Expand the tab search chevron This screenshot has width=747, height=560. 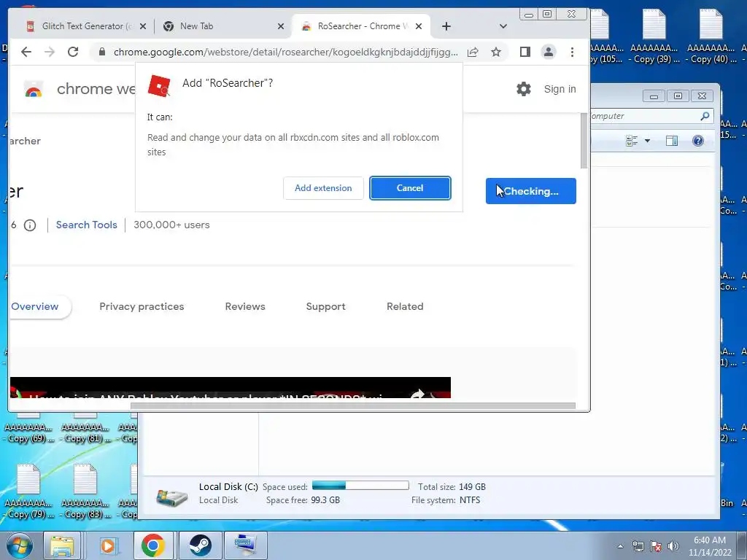(503, 26)
